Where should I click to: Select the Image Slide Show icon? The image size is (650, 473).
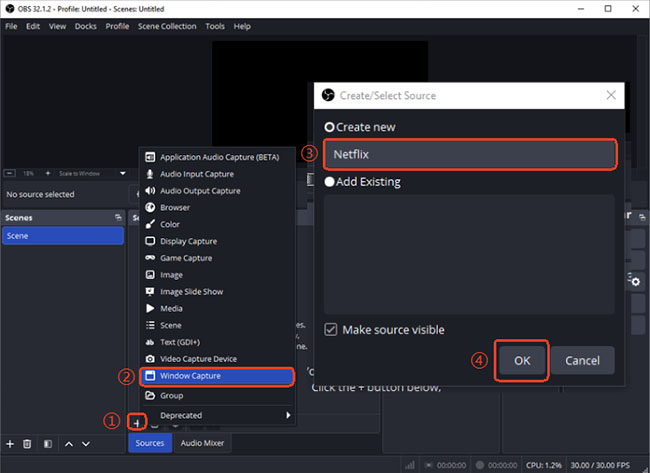[x=150, y=291]
